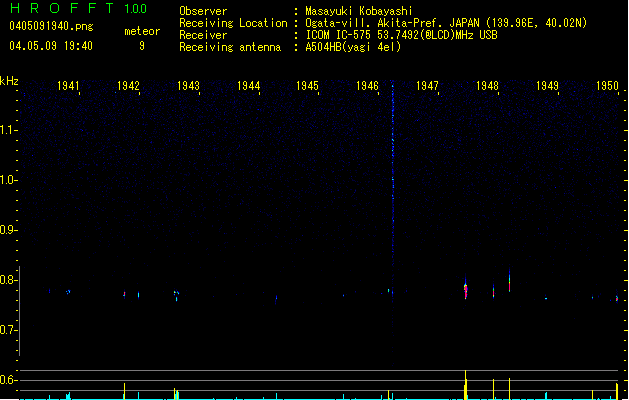Screen dimensions: 629x400
Task: Click the 0.9 kHz axis label
Action: tap(8, 230)
